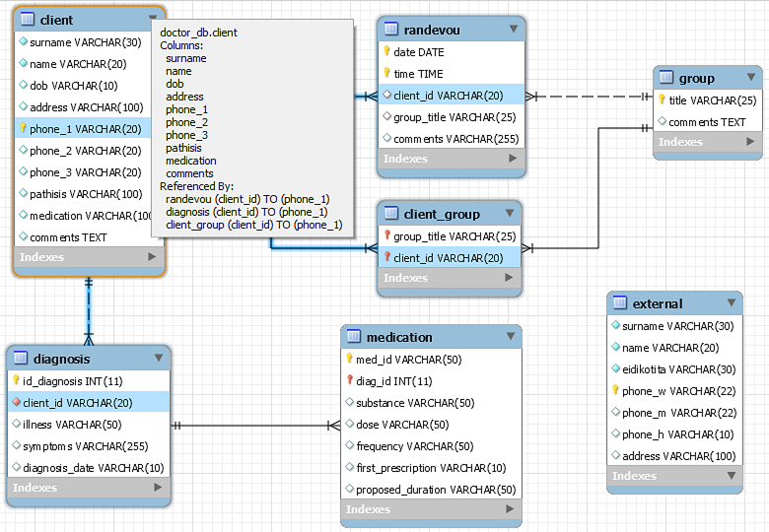Select diagnosis_date VARCHAR(10) column
Viewport: 769px width, 532px height.
90,467
